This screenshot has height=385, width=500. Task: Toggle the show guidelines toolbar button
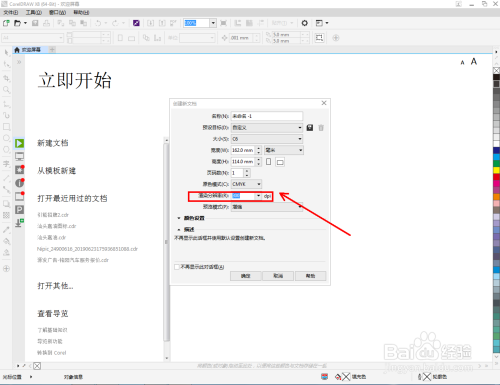tap(260, 23)
